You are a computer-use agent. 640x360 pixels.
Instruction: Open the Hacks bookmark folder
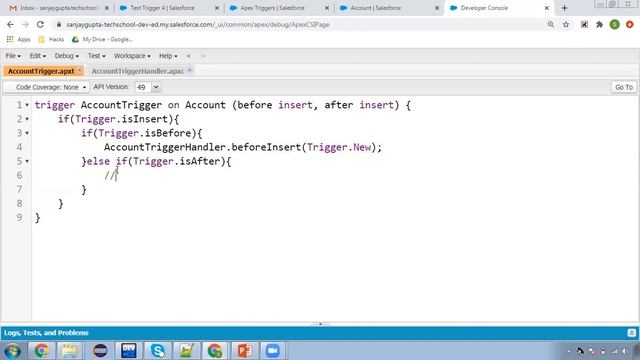click(x=51, y=40)
